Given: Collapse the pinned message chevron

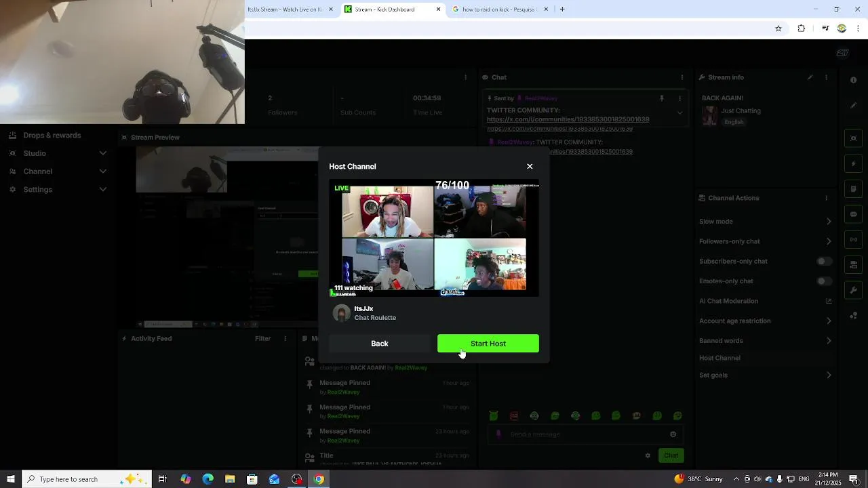Looking at the screenshot, I should tap(679, 113).
